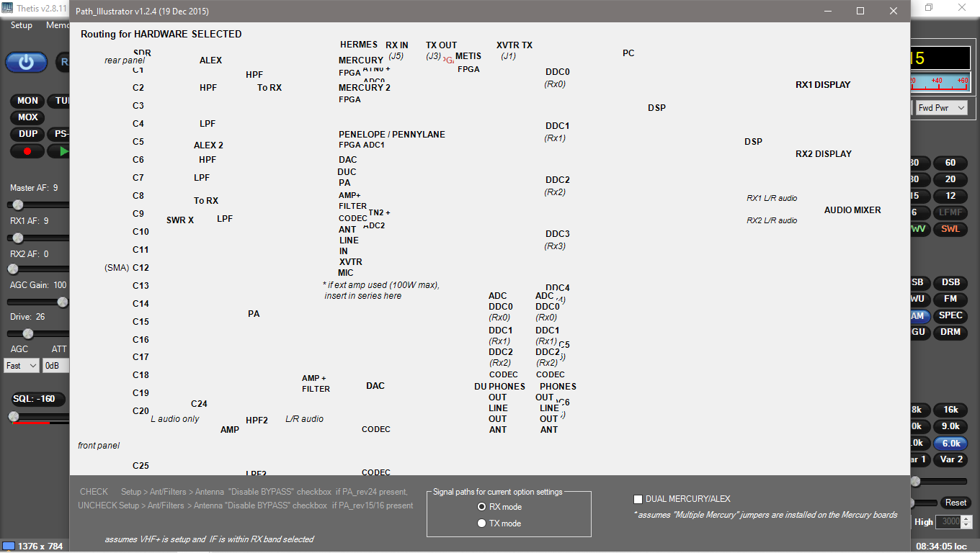Maximize the Path_Illustrator window
Viewport: 980px width, 553px height.
tap(860, 11)
